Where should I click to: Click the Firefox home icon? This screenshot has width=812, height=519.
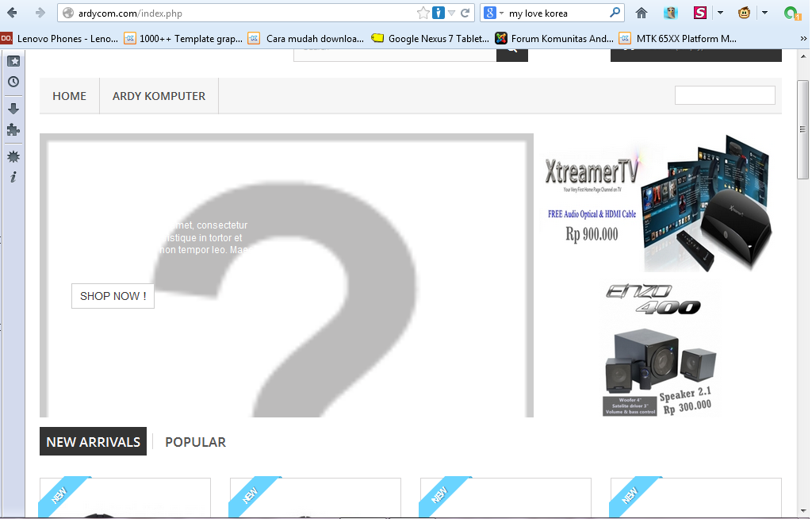[x=641, y=13]
